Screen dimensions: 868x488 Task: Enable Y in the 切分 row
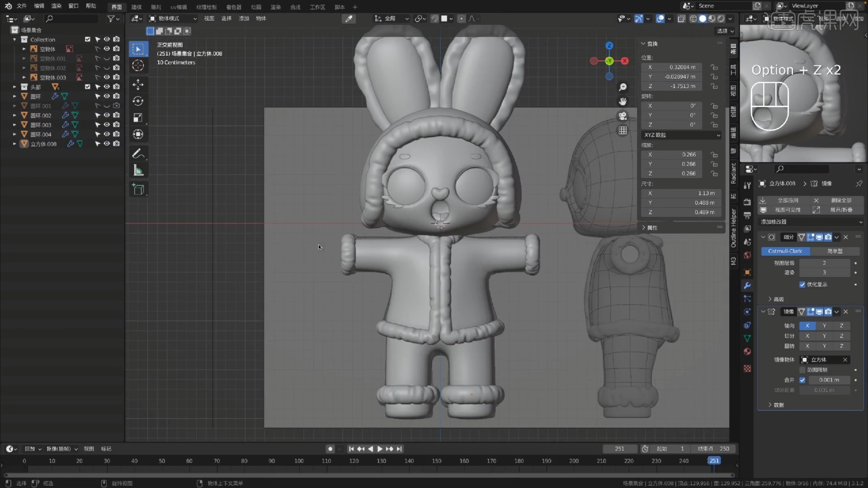[x=824, y=336]
